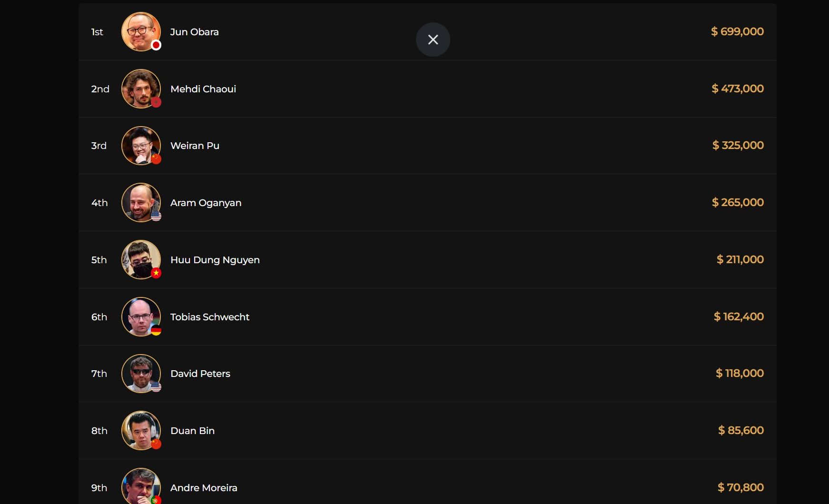Screen dimensions: 829x504
Task: Click the $ 85,600 prize amount
Action: [740, 430]
